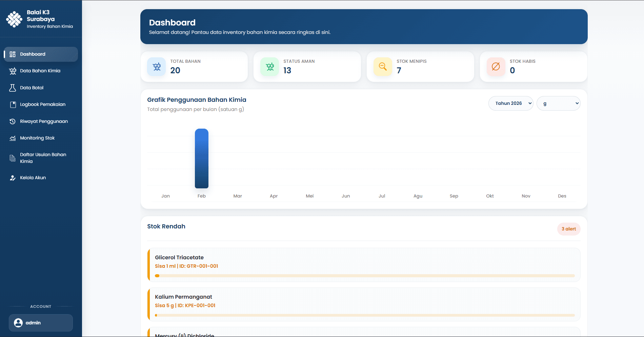Click the Dashboard grid icon in sidebar
Screen dimensions: 644x337
point(13,54)
